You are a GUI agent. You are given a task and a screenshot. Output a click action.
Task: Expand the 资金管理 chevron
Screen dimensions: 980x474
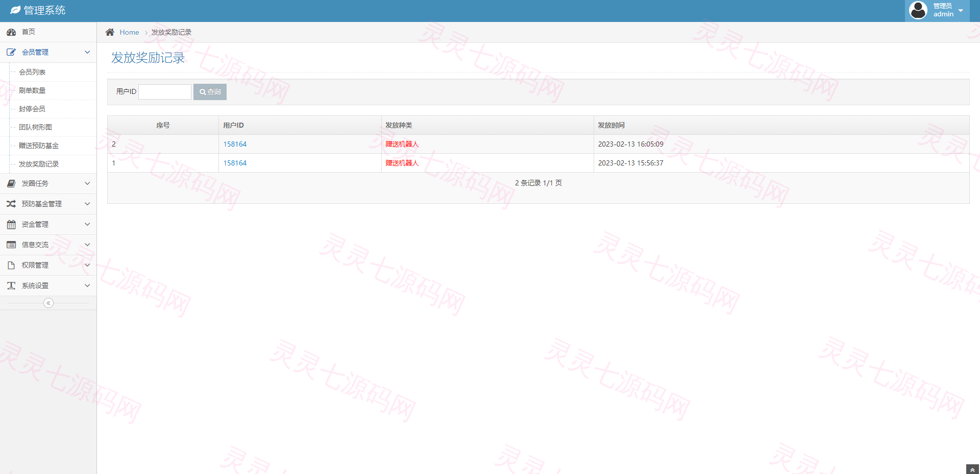click(87, 224)
